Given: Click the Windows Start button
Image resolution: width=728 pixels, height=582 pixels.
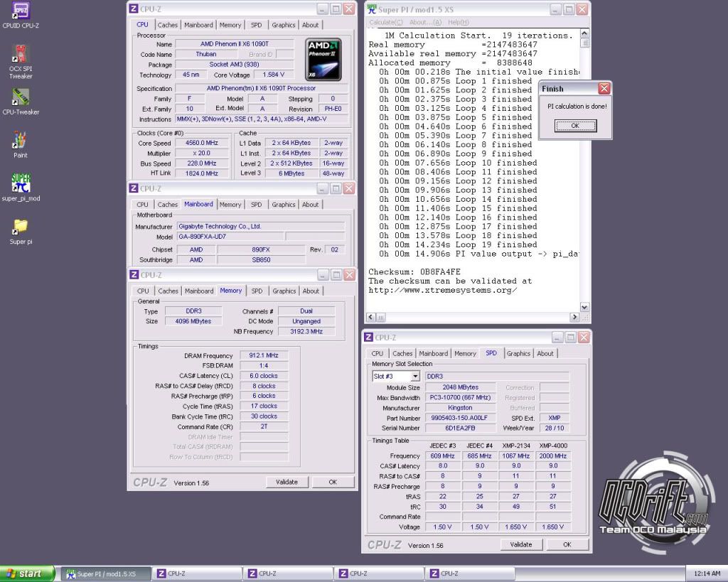Looking at the screenshot, I should 27,573.
